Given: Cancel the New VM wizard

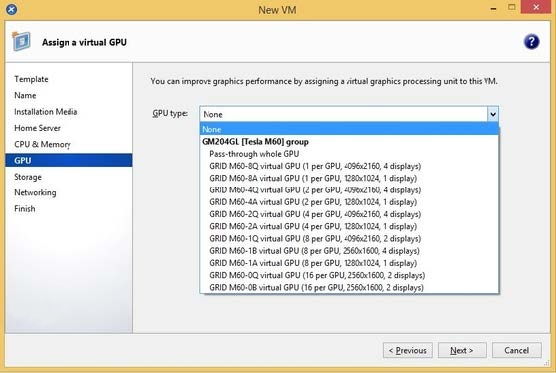Looking at the screenshot, I should 517,350.
